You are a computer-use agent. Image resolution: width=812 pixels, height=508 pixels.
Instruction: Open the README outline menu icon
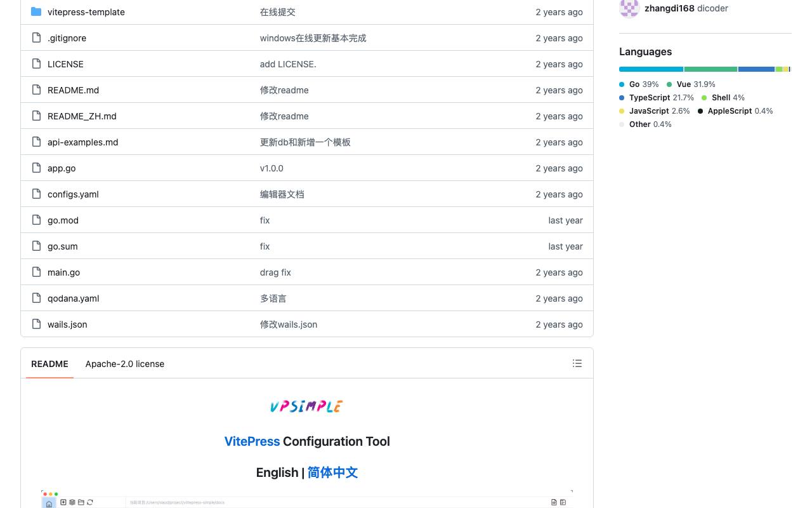pos(577,363)
